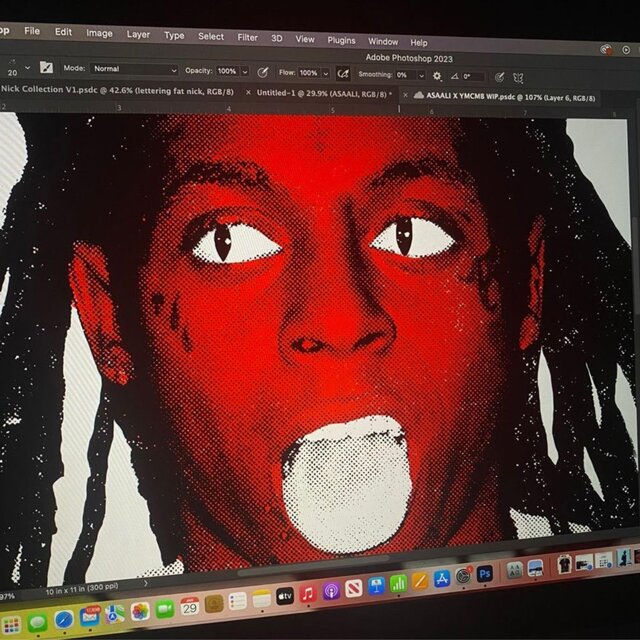Expand the Smoothing slider chevron
Viewport: 640px width, 640px height.
click(x=421, y=76)
